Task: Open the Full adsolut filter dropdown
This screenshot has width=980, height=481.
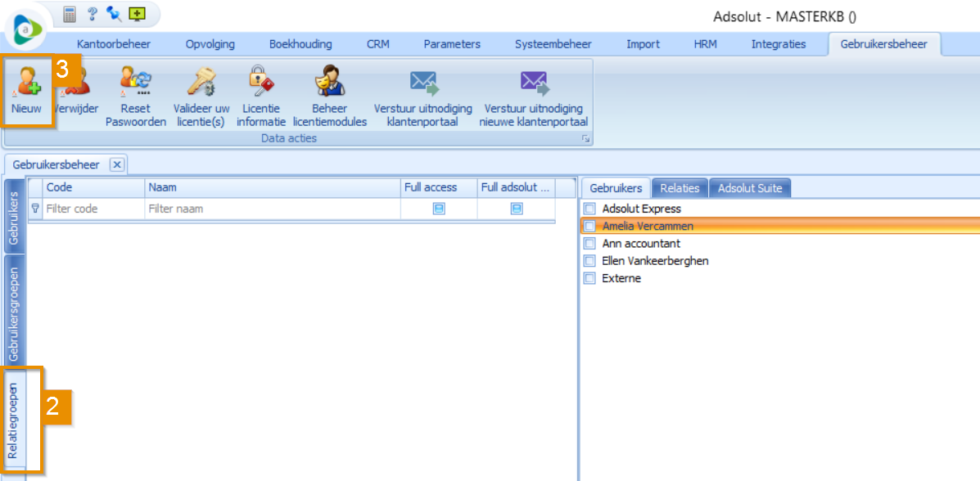Action: point(517,209)
